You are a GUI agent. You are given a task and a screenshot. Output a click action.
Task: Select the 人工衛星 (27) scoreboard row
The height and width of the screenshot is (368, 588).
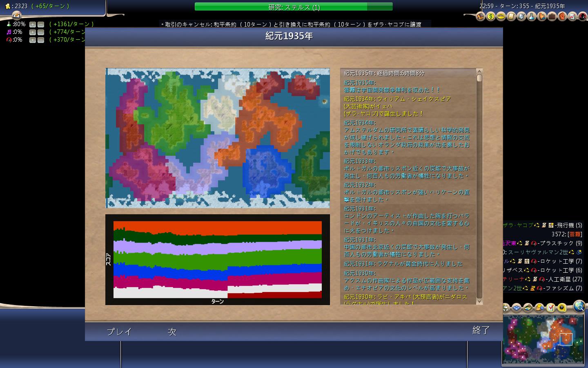click(543, 279)
